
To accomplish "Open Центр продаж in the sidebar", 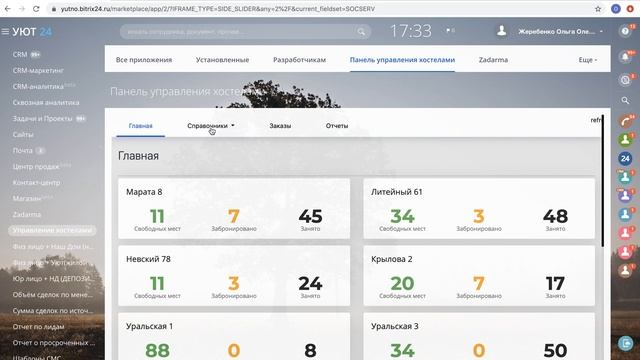I will tap(36, 167).
